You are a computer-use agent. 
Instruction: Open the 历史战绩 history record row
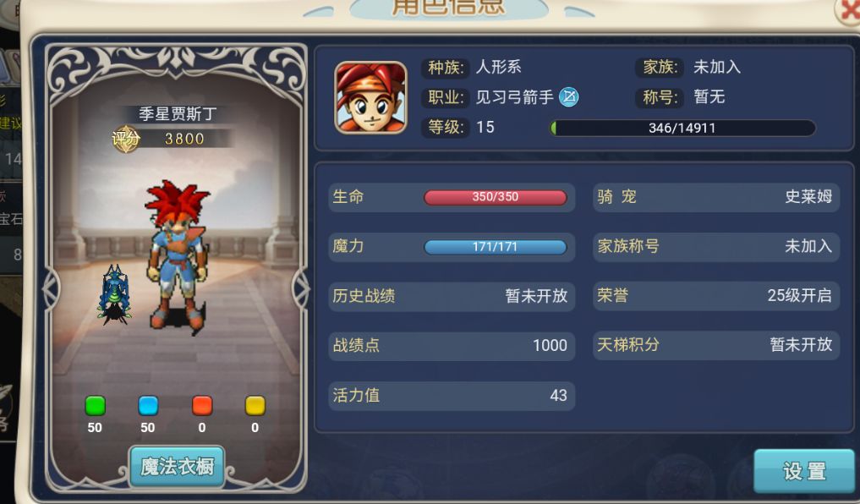(452, 296)
